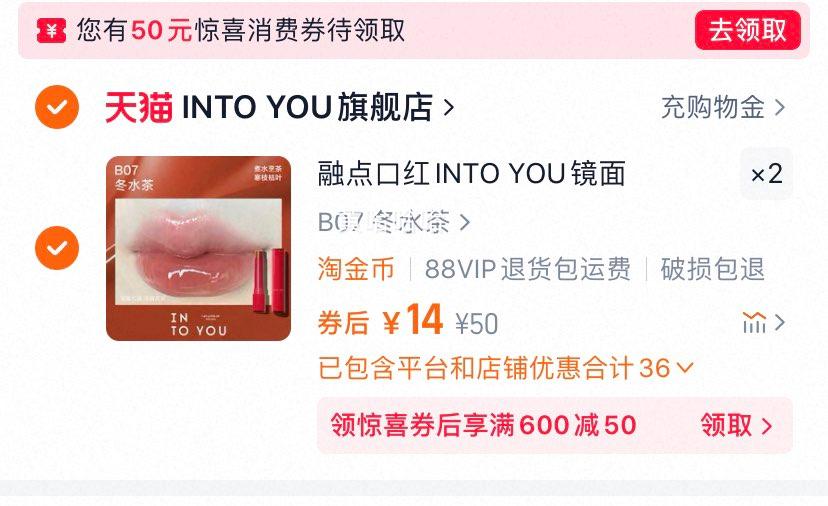
Task: Click 领取 on 满600减50 banner
Action: point(737,425)
